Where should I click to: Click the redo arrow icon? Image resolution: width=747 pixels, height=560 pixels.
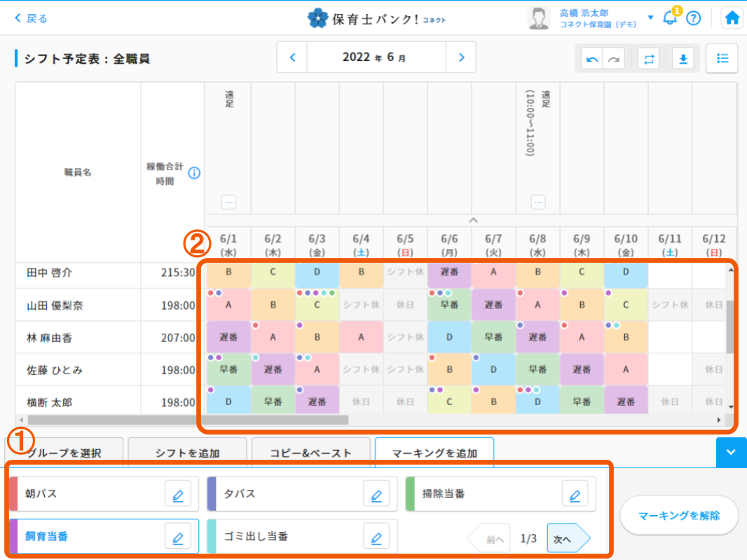coord(613,59)
